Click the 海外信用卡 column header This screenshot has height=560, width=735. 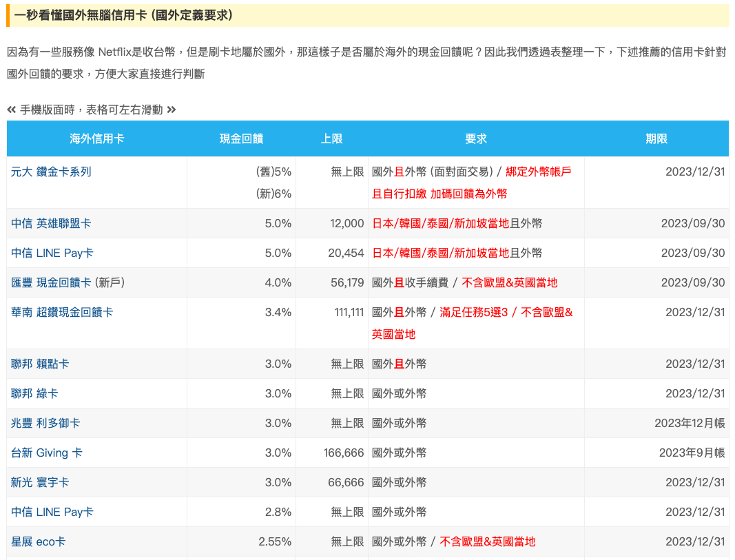pyautogui.click(x=96, y=138)
